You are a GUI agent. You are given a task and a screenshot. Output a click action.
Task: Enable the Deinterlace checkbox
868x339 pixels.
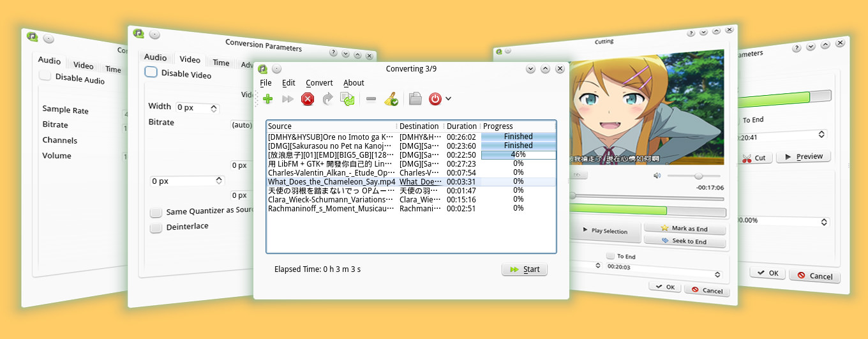[156, 228]
